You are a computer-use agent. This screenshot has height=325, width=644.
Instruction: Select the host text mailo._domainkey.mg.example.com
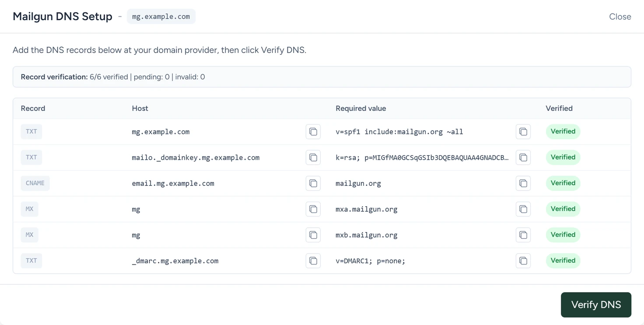pos(196,158)
